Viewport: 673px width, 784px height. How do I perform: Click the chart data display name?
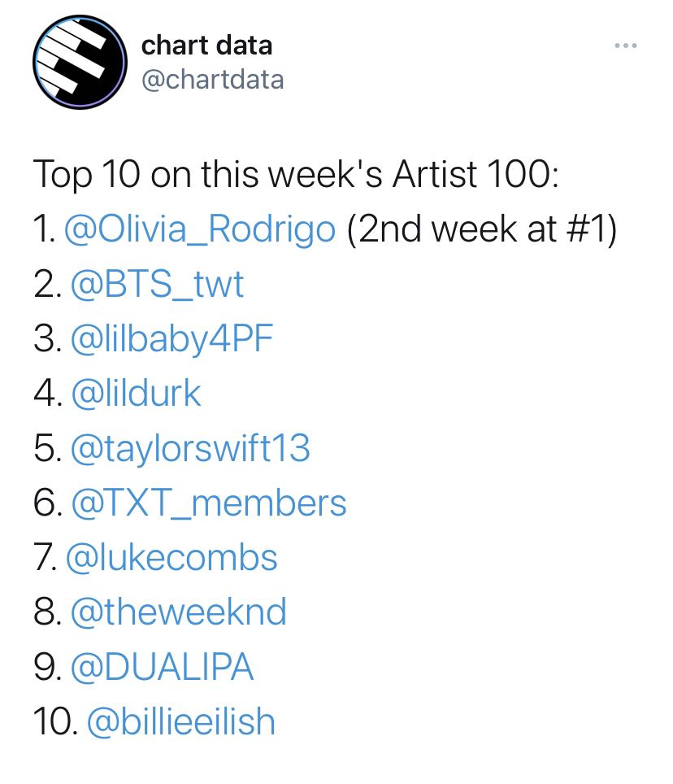click(x=206, y=46)
